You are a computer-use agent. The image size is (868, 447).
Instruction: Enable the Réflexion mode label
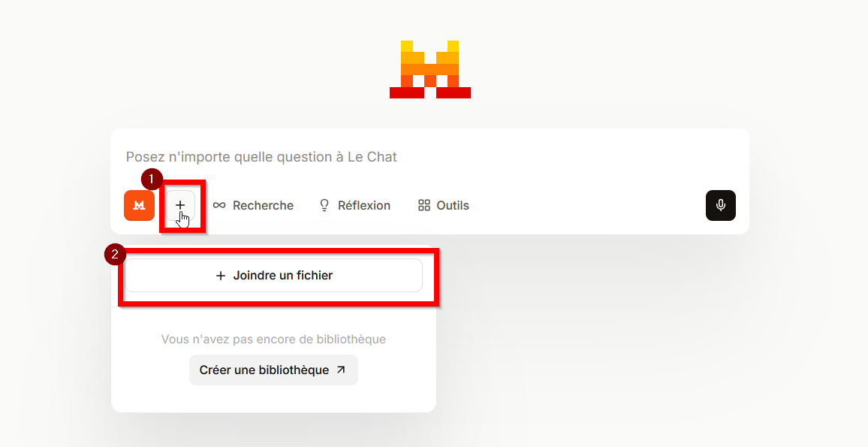coord(364,205)
